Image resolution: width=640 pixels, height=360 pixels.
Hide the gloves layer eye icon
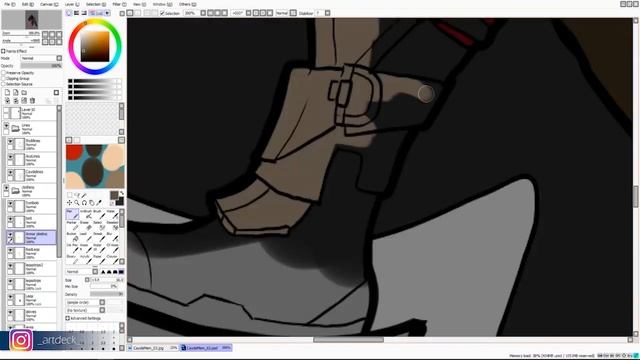pos(10,312)
